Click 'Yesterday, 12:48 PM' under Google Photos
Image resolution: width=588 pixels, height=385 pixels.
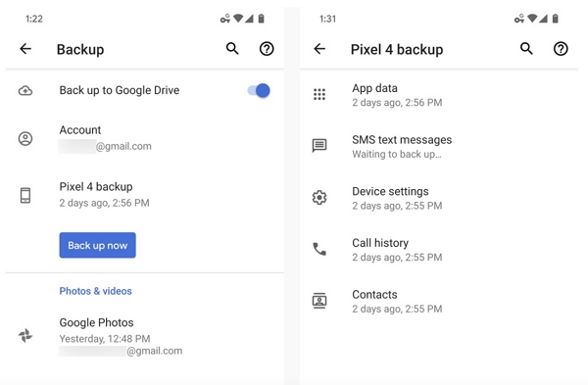coord(105,339)
